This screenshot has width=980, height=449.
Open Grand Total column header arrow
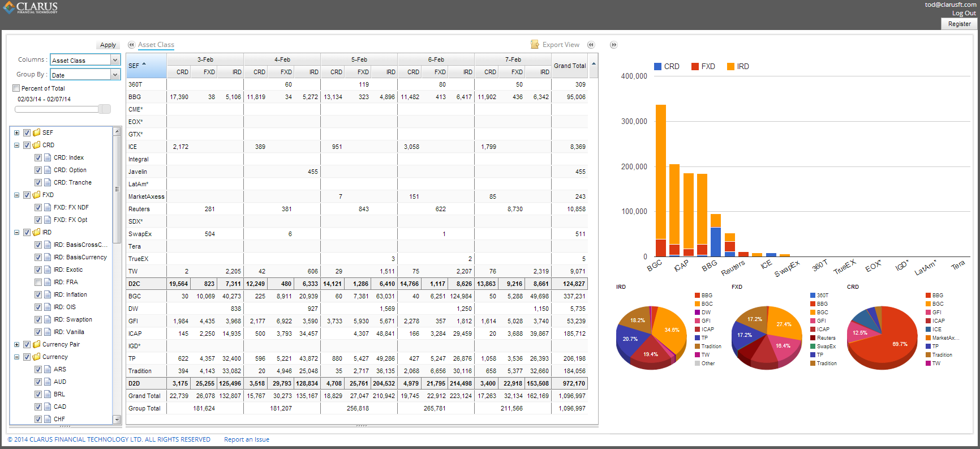click(594, 64)
